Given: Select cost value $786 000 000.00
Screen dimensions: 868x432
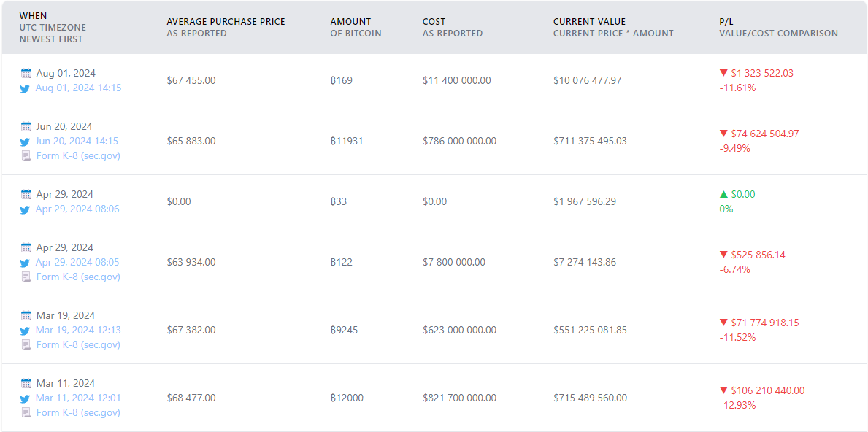Looking at the screenshot, I should click(x=459, y=141).
